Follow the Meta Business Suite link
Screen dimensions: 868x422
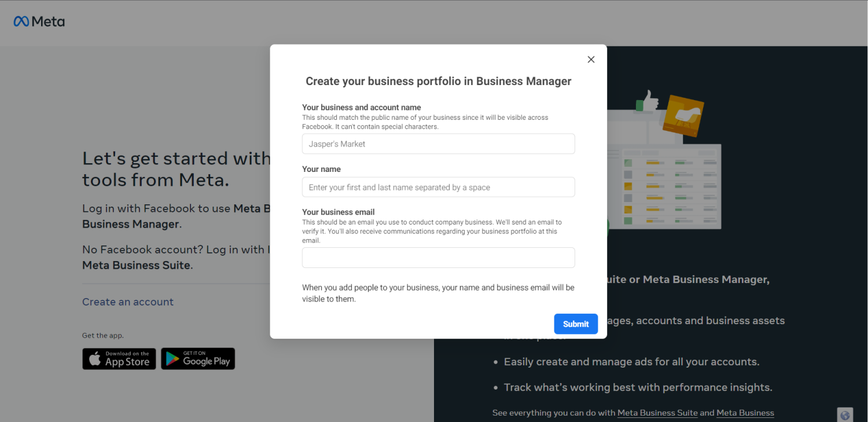click(x=657, y=413)
